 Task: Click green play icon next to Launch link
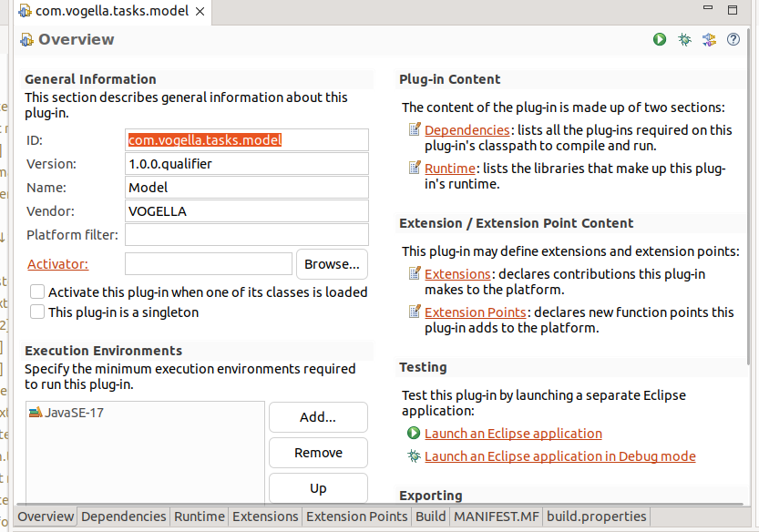414,433
